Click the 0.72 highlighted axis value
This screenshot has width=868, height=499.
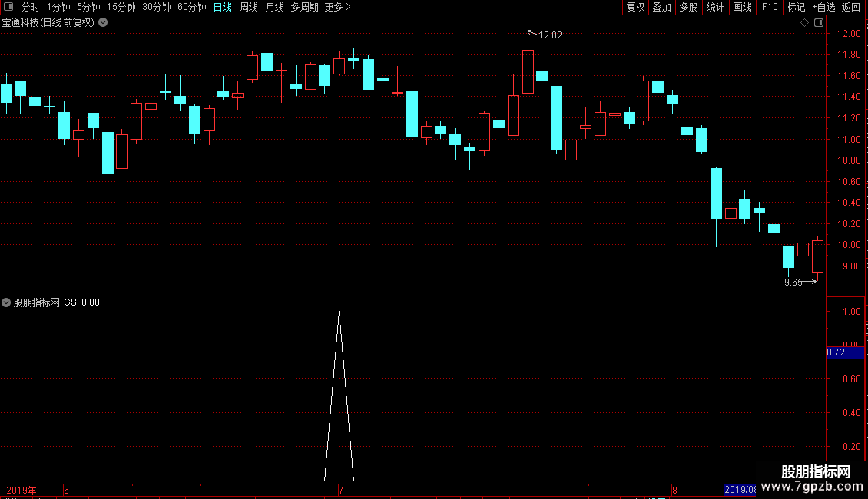pyautogui.click(x=845, y=352)
